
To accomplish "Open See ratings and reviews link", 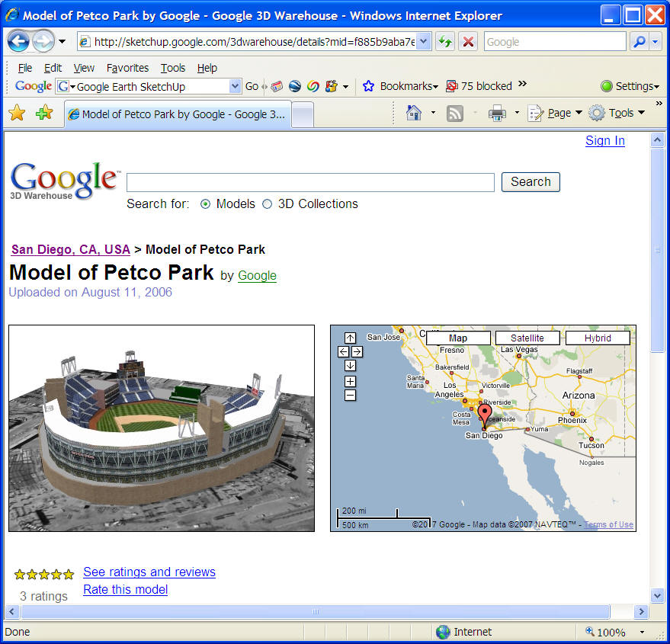I will coord(149,572).
